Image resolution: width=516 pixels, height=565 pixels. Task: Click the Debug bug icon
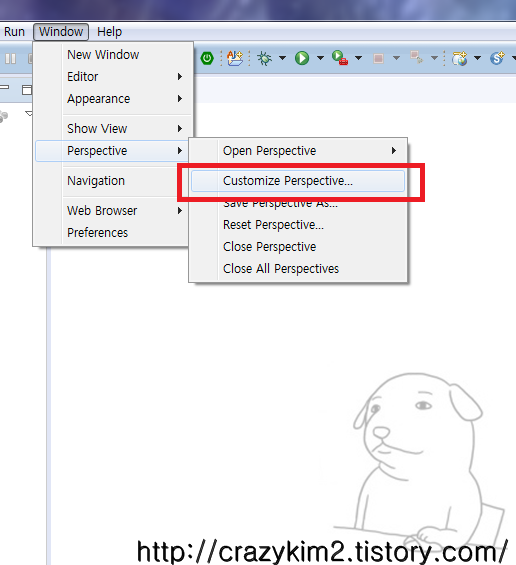coord(264,58)
